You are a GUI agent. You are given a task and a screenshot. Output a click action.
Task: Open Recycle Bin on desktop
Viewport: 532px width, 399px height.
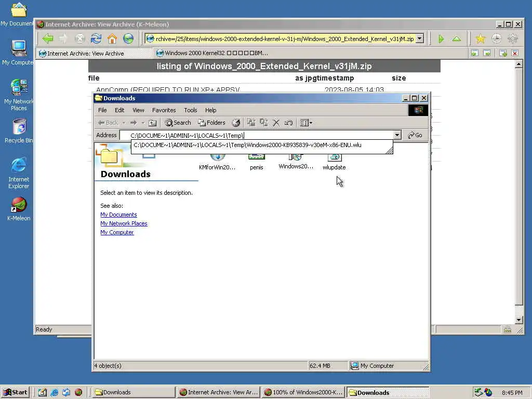(x=19, y=131)
